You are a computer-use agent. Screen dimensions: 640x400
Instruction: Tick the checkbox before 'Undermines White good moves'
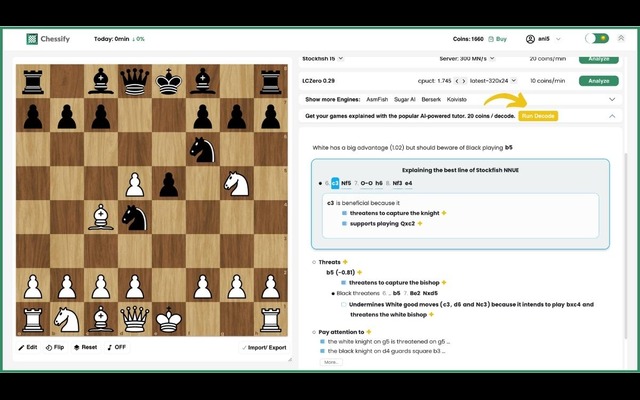(344, 304)
